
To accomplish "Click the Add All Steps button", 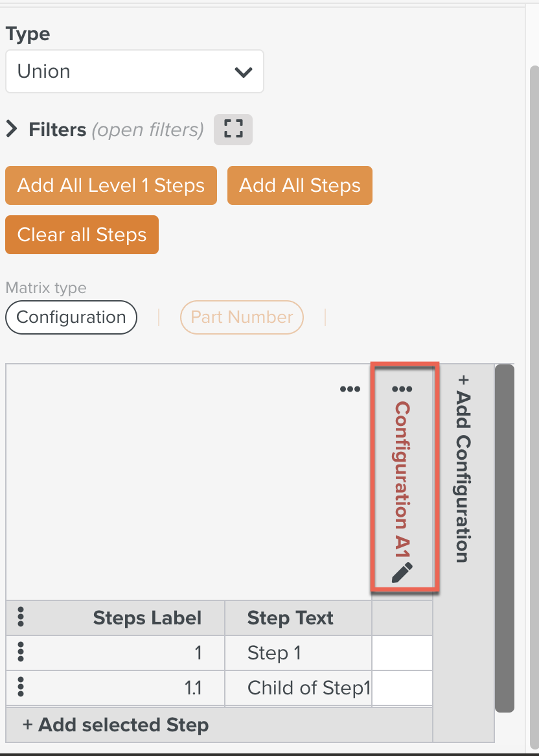I will point(299,185).
